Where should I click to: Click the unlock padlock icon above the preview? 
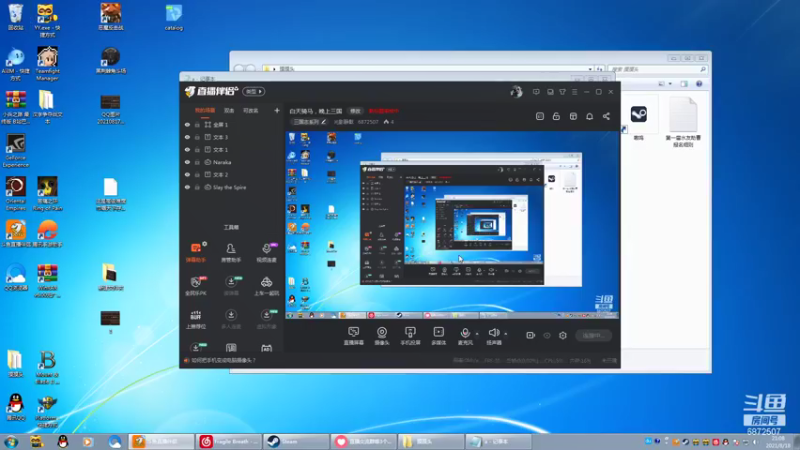(556, 116)
